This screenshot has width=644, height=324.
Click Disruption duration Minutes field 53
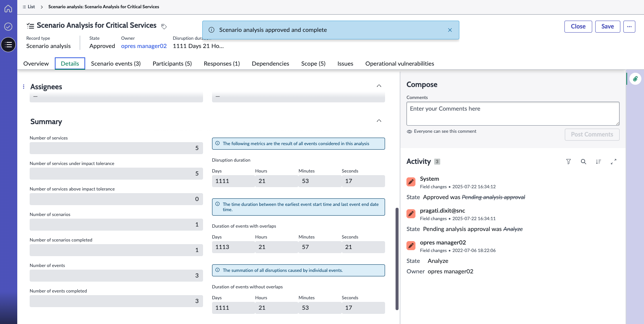320,181
